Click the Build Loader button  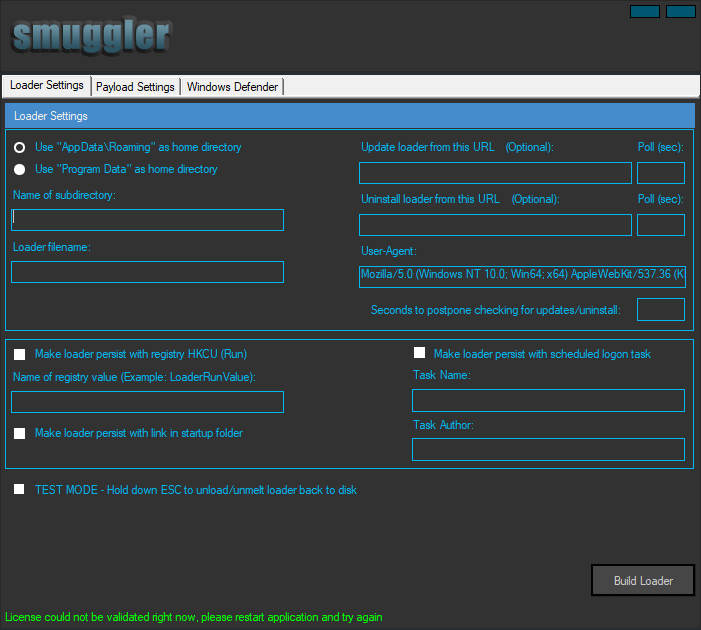coord(643,580)
